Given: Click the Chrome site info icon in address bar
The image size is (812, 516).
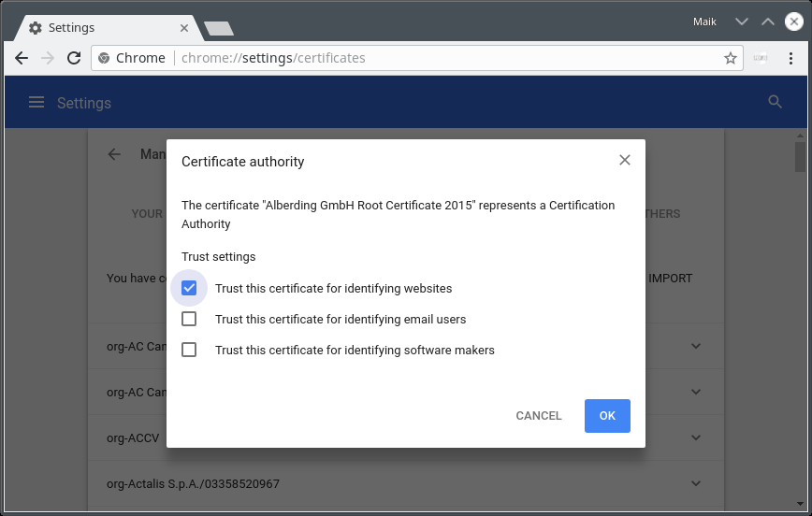Looking at the screenshot, I should click(x=104, y=58).
